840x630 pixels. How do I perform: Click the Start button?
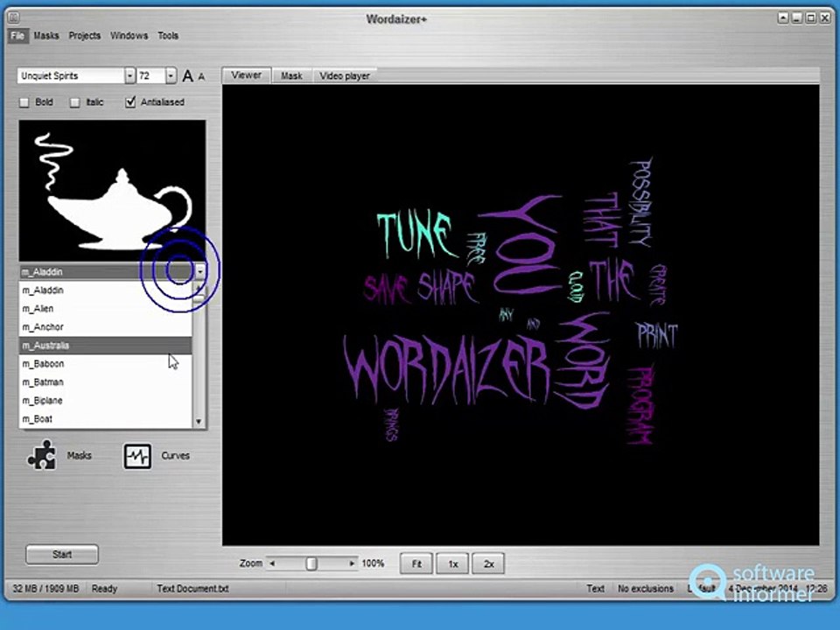pyautogui.click(x=62, y=555)
